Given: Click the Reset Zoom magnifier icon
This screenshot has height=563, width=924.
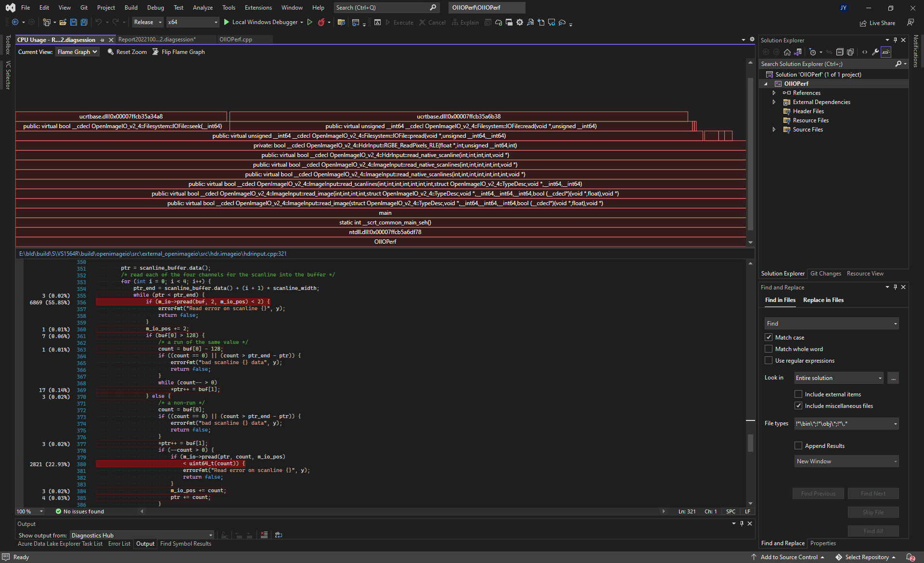Looking at the screenshot, I should click(x=111, y=52).
